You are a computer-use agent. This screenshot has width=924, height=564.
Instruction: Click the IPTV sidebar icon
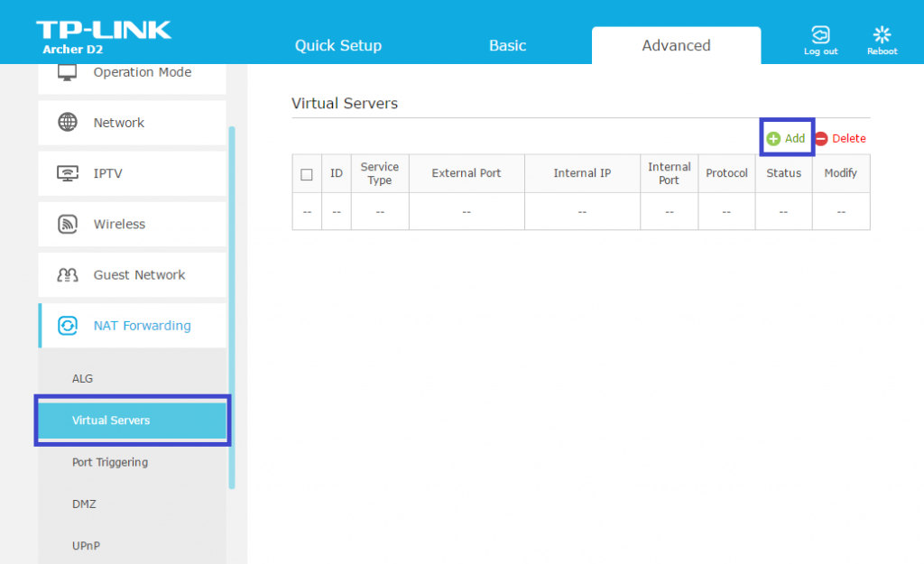68,173
